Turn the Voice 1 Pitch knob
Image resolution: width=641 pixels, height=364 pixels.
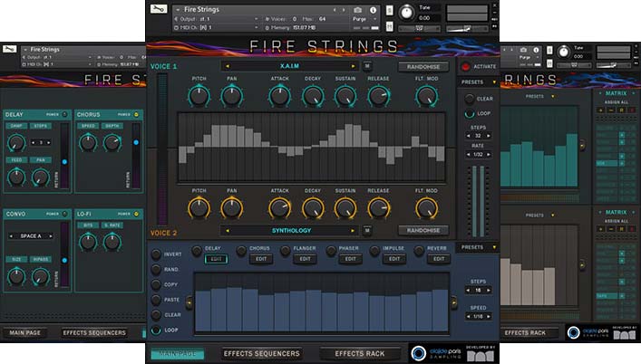click(199, 96)
